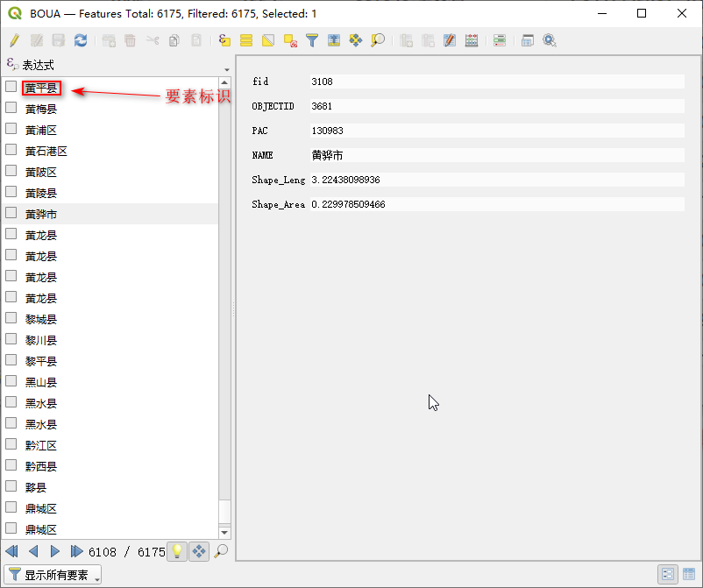Click the feature index field 6108
703x588 pixels.
[x=103, y=552]
